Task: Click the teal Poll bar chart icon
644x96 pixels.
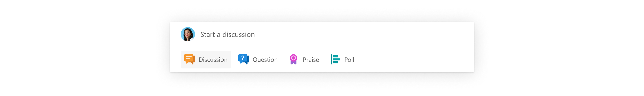Action: point(335,59)
